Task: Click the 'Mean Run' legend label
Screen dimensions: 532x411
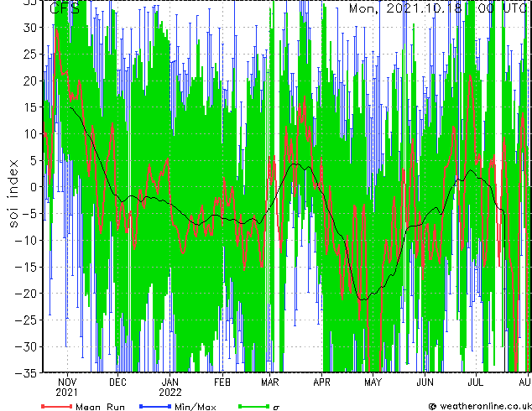Action: click(x=100, y=407)
